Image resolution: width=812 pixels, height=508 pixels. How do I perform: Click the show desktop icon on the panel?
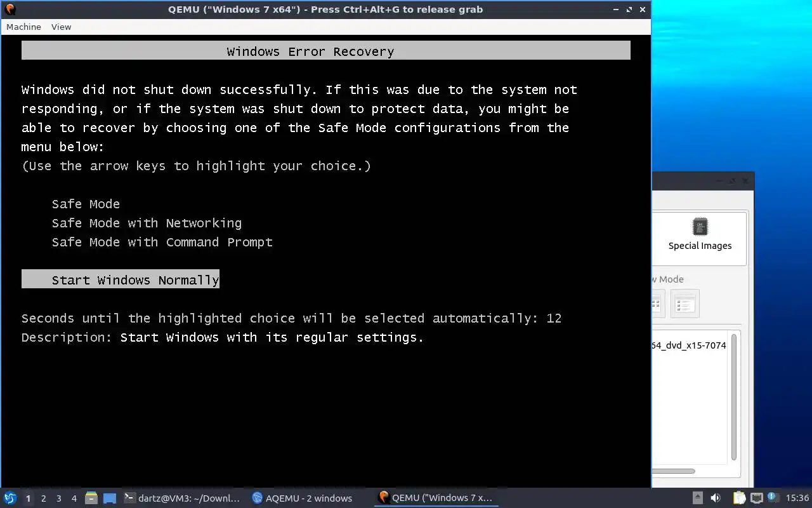point(110,498)
